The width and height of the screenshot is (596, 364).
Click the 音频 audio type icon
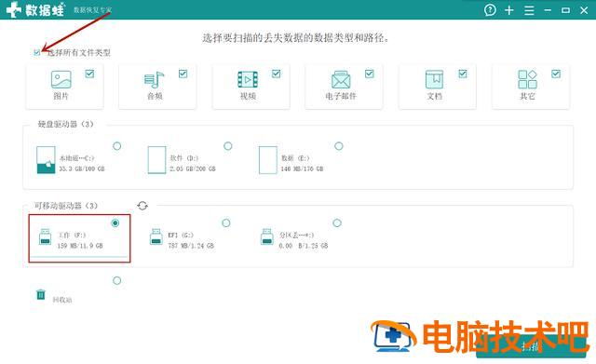tap(155, 80)
